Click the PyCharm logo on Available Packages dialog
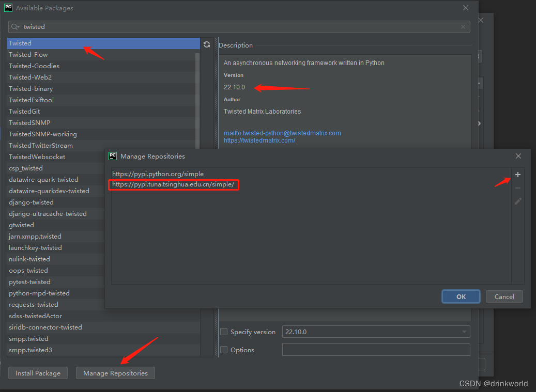The height and width of the screenshot is (392, 536). point(7,8)
